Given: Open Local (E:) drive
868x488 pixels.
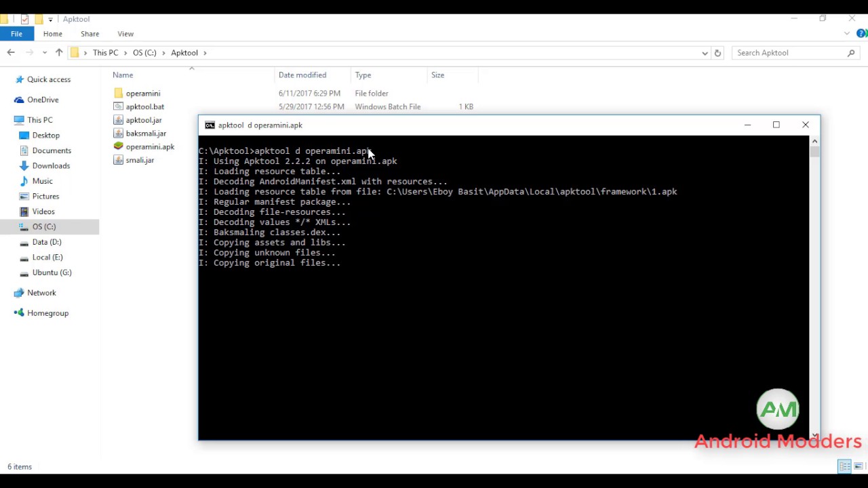Looking at the screenshot, I should [47, 258].
